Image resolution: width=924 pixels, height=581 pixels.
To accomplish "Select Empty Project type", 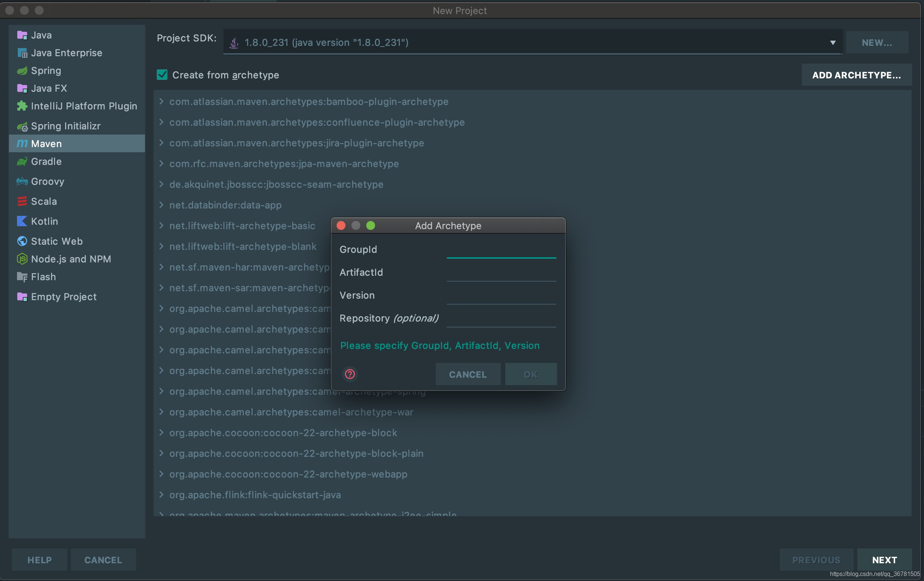I will (77, 297).
